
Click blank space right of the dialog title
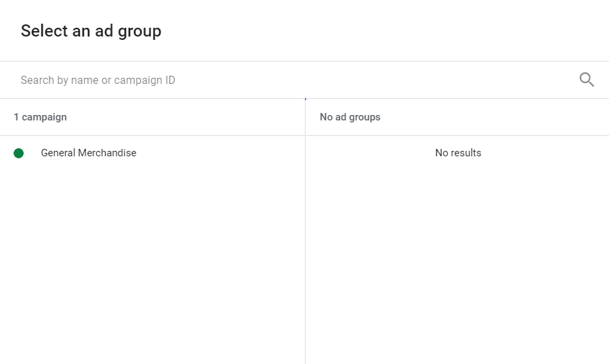[385, 30]
